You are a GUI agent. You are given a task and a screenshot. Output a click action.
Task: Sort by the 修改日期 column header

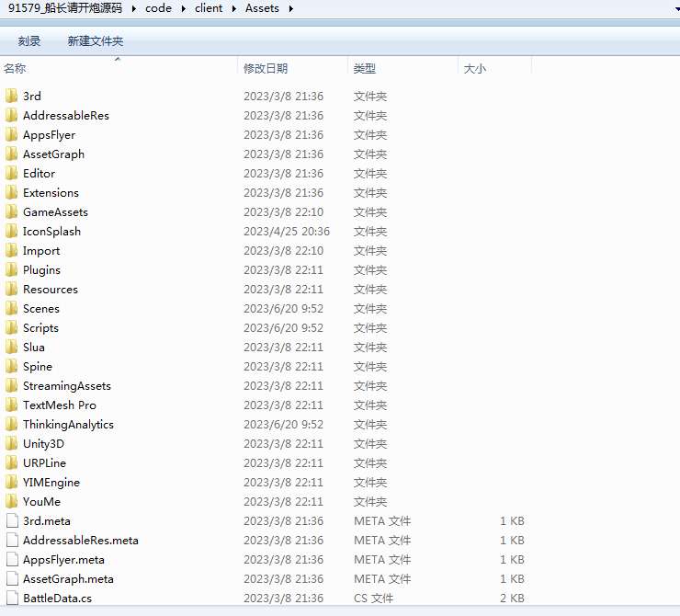point(266,69)
